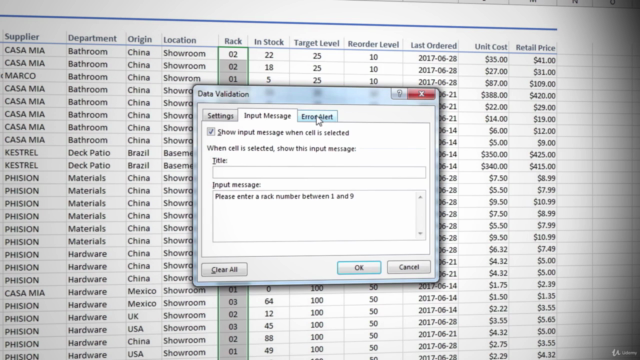Screen dimensions: 640x360
Task: Select the $1.35 retail price cell
Action: 546,296
